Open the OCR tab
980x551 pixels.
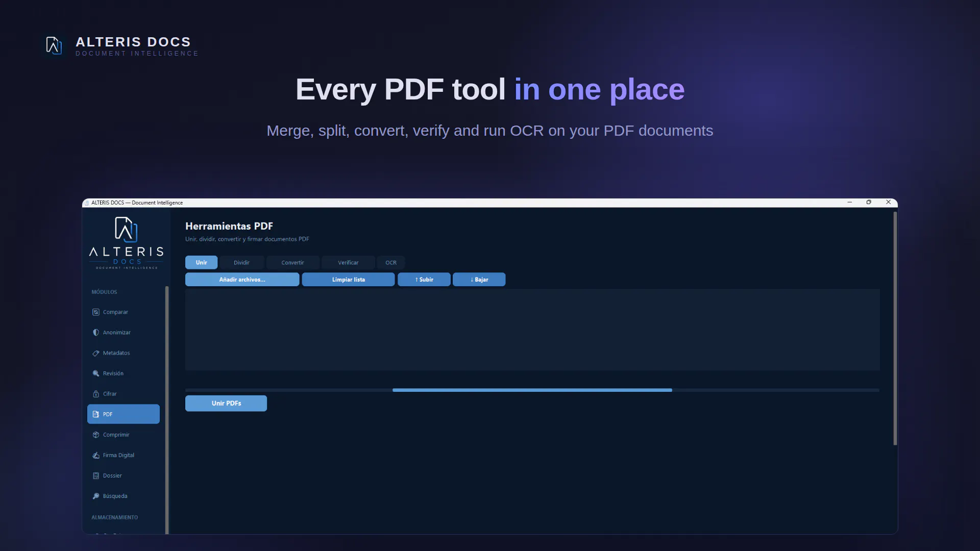391,262
